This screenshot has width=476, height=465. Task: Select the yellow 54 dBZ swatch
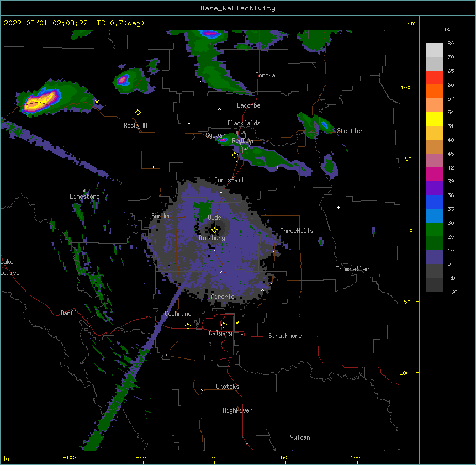point(434,119)
